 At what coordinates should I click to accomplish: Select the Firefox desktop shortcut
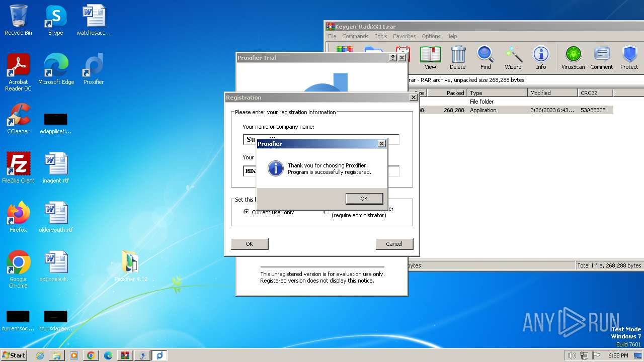[18, 217]
